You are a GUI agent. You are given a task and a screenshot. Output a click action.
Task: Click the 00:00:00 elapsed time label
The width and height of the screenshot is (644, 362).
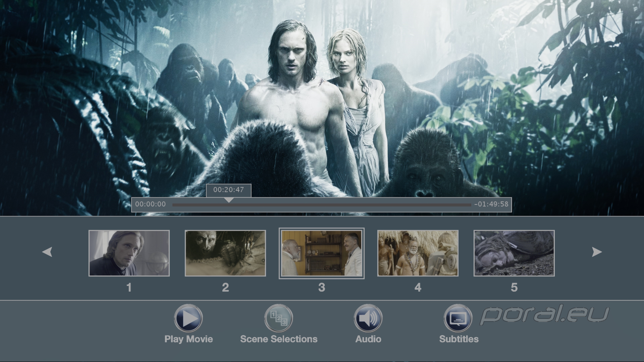point(150,204)
